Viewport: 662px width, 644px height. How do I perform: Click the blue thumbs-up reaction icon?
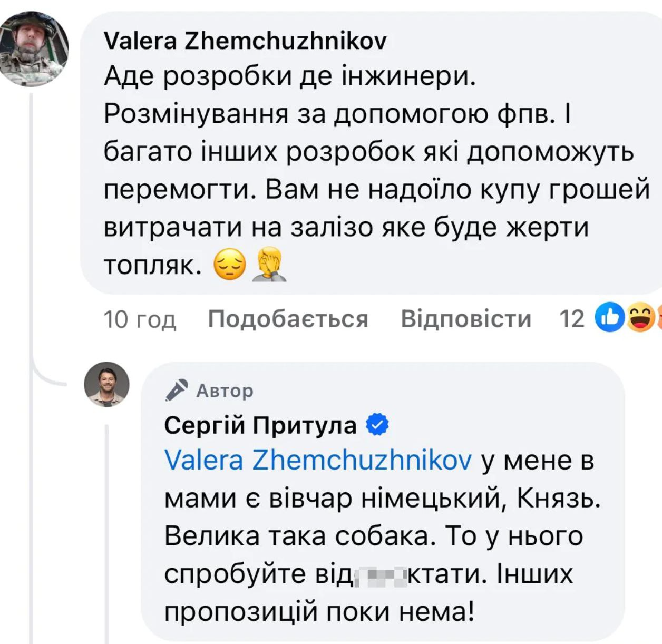tap(610, 318)
